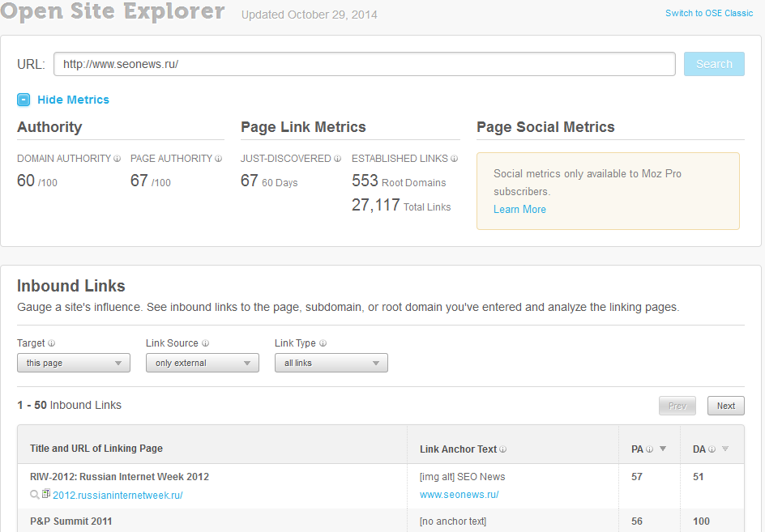Open the Link Source info icon

(x=205, y=343)
